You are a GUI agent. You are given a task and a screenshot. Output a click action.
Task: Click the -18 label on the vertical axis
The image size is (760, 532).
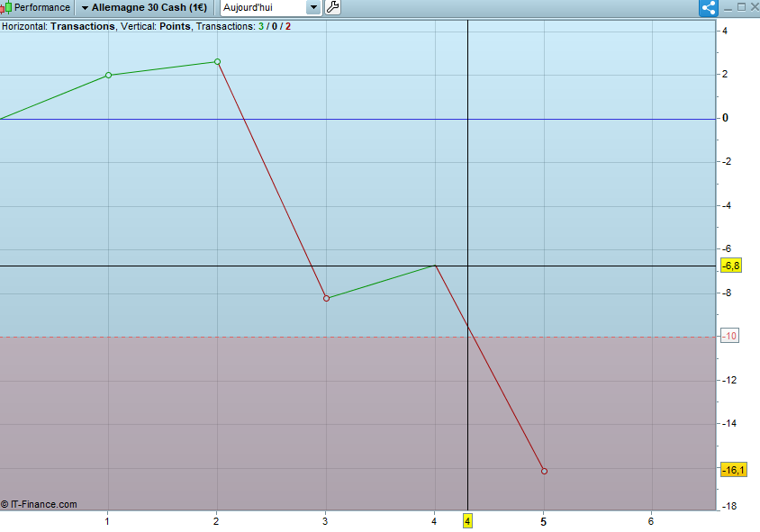click(729, 506)
